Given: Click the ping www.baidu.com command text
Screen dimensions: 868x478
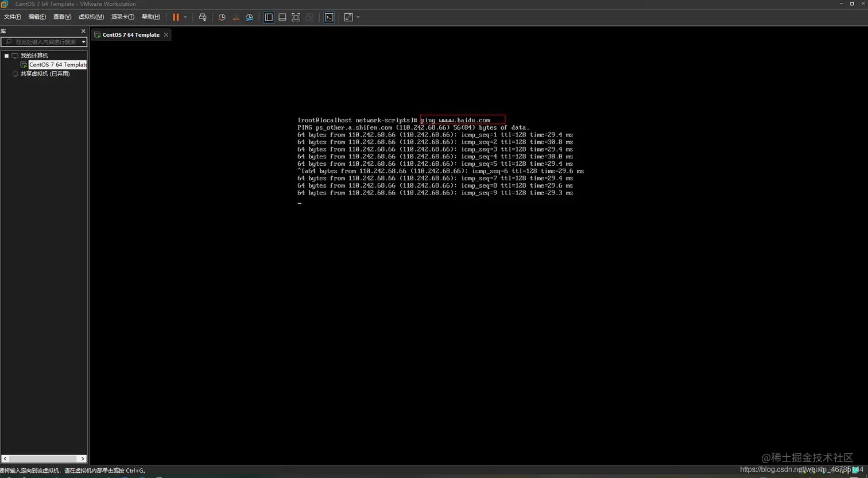Looking at the screenshot, I should click(x=456, y=120).
